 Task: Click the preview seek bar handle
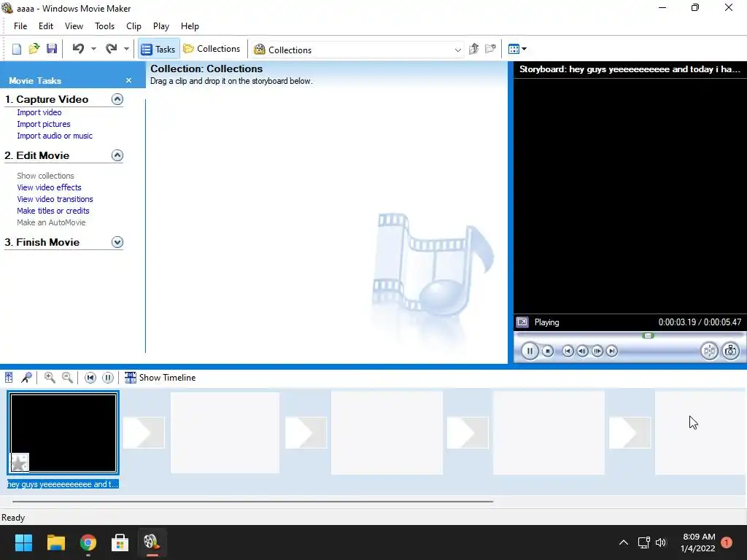pyautogui.click(x=648, y=335)
